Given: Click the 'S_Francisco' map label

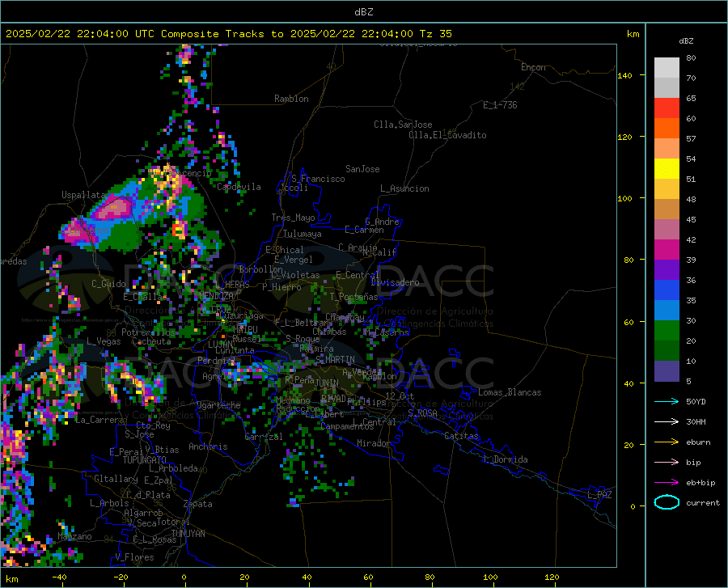Looking at the screenshot, I should pyautogui.click(x=319, y=179).
